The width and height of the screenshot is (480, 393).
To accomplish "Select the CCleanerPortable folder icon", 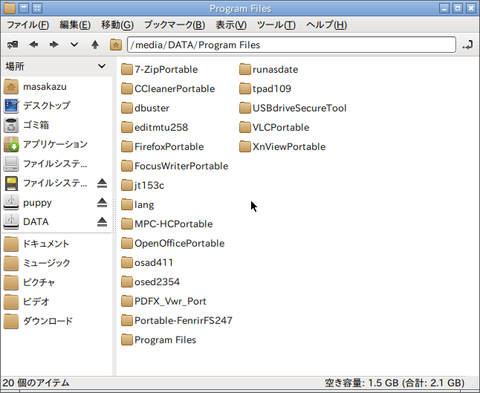I will pyautogui.click(x=127, y=89).
